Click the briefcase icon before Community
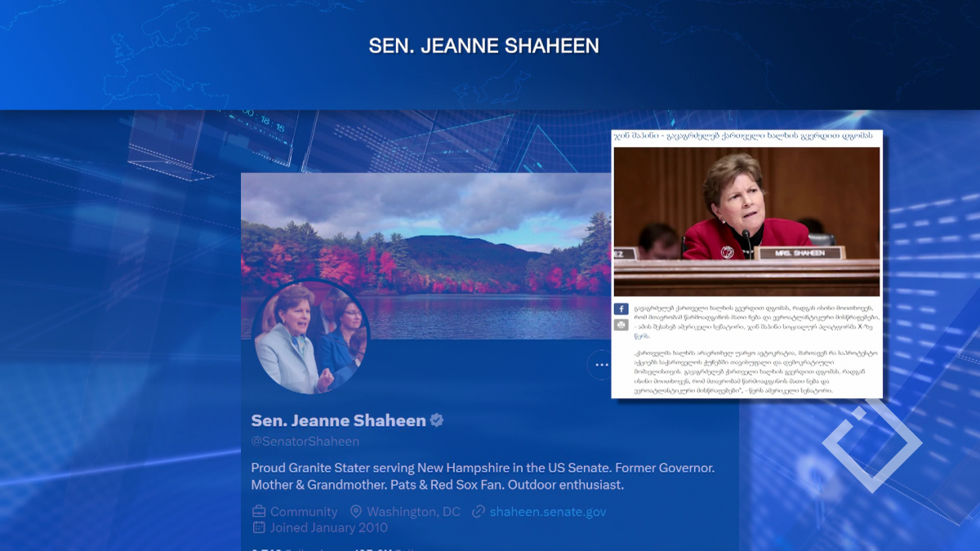980x551 pixels. click(259, 512)
